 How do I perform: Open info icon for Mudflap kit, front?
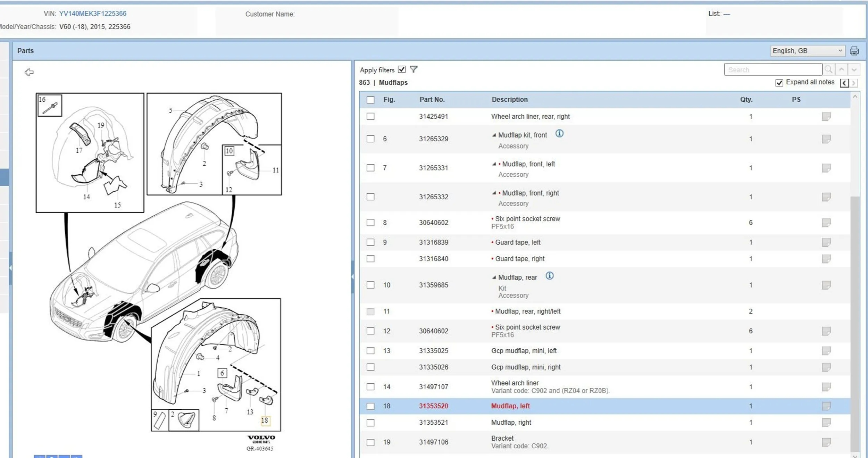559,134
